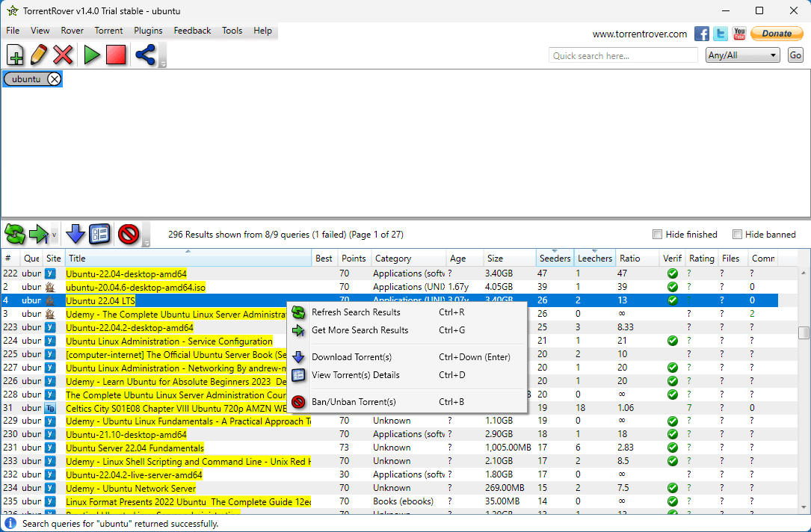
Task: Click the add new search icon
Action: click(15, 55)
